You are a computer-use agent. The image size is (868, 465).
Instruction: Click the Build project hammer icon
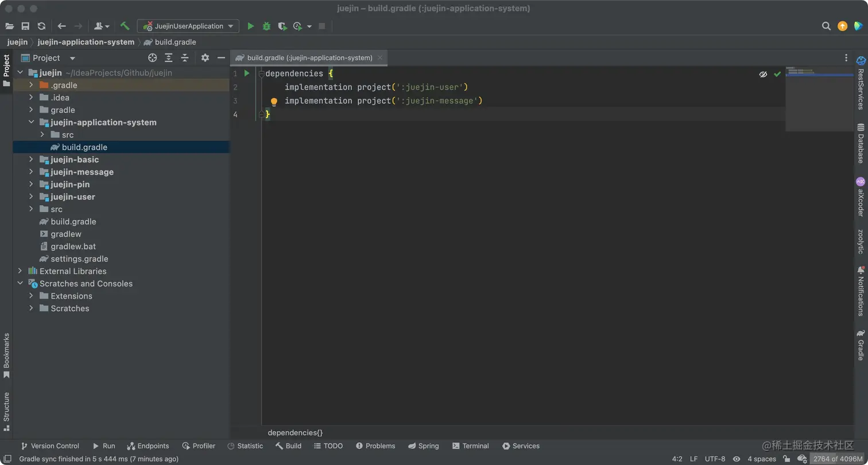[125, 26]
